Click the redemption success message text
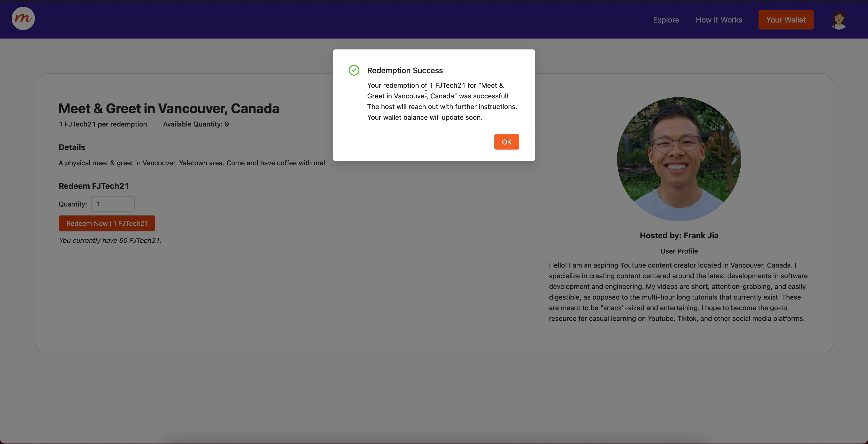This screenshot has width=868, height=444. point(442,102)
